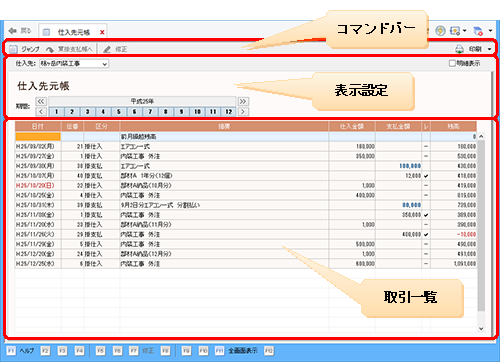The image size is (500, 362).
Task: Click the data icon with red mark
Action: 478,31
